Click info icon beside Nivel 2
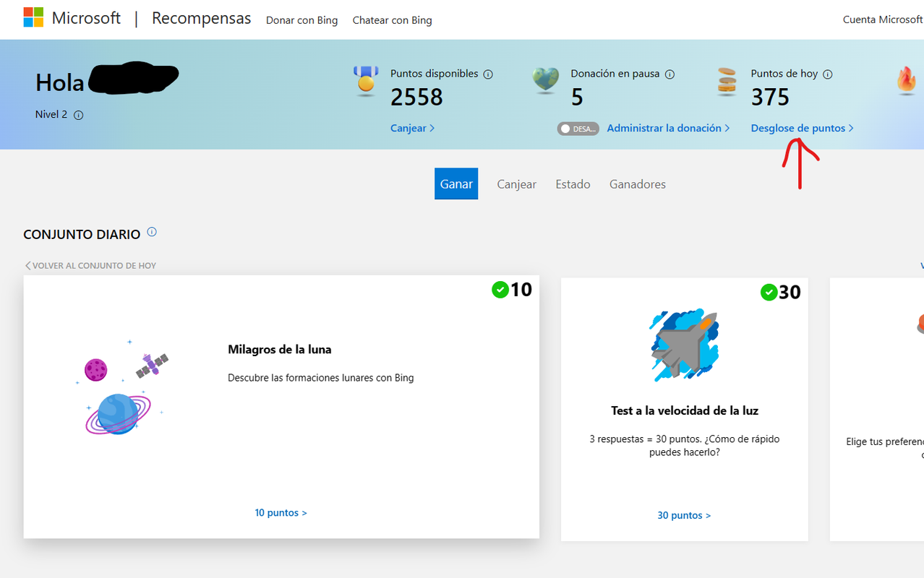Viewport: 924px width, 578px height. [79, 115]
